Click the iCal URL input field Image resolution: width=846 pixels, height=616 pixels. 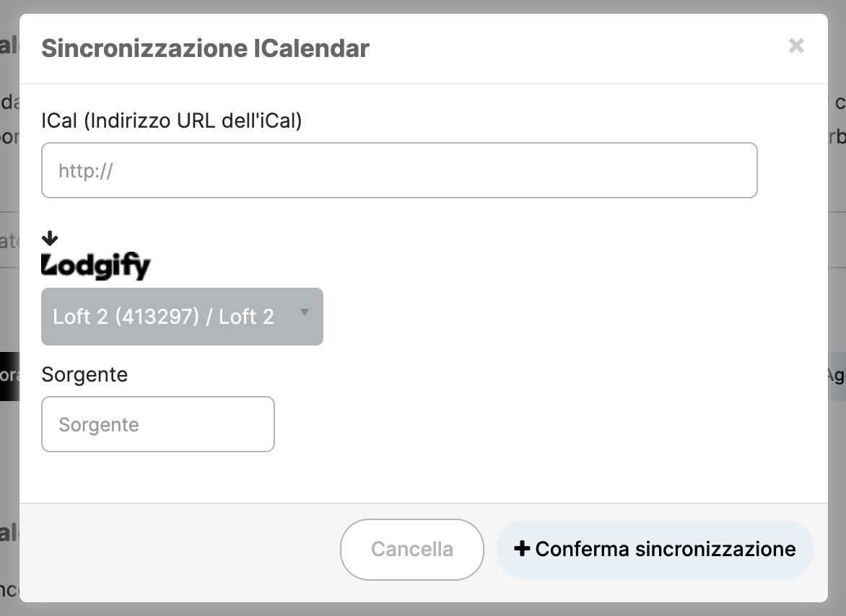tap(399, 170)
